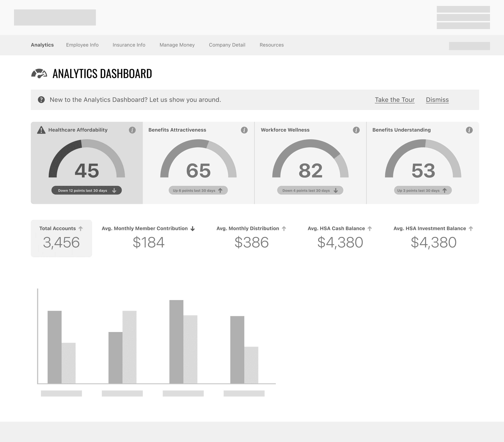
Task: Click down arrow in 'Down 12 points' pill
Action: point(114,191)
